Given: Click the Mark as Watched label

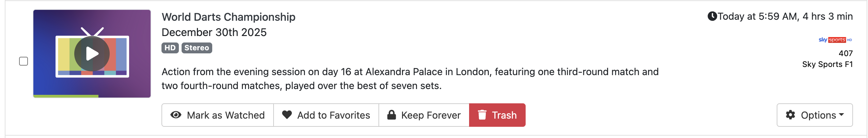Looking at the screenshot, I should tap(226, 115).
